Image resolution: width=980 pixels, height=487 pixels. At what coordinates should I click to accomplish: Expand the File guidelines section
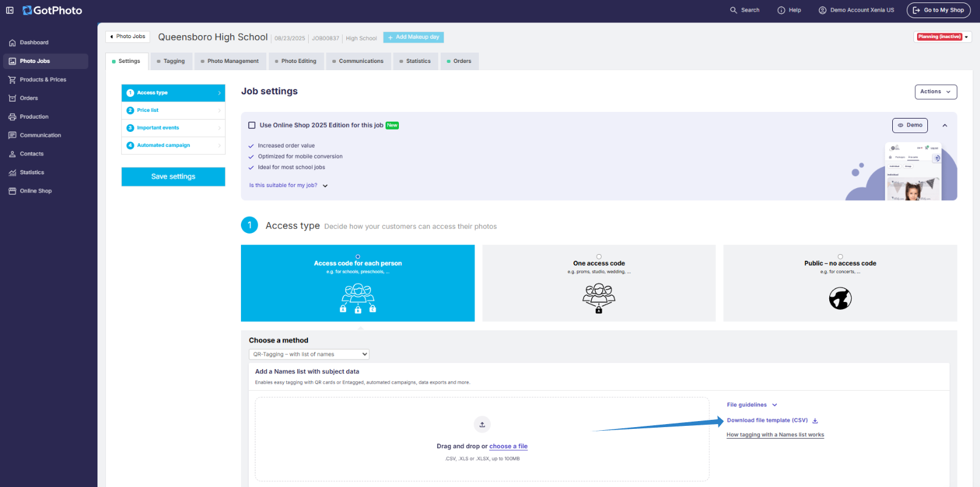pyautogui.click(x=752, y=405)
